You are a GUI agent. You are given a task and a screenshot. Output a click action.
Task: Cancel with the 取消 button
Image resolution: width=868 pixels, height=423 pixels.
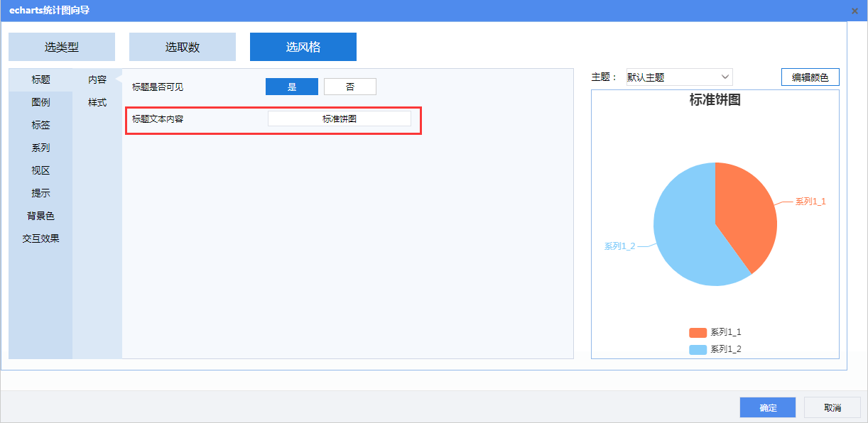[832, 407]
